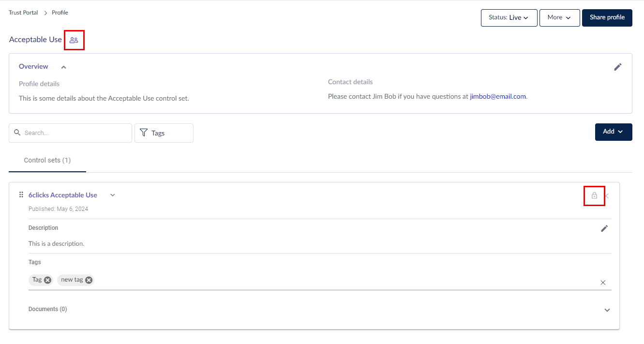The height and width of the screenshot is (344, 644).
Task: Open the More dropdown menu
Action: coord(559,17)
